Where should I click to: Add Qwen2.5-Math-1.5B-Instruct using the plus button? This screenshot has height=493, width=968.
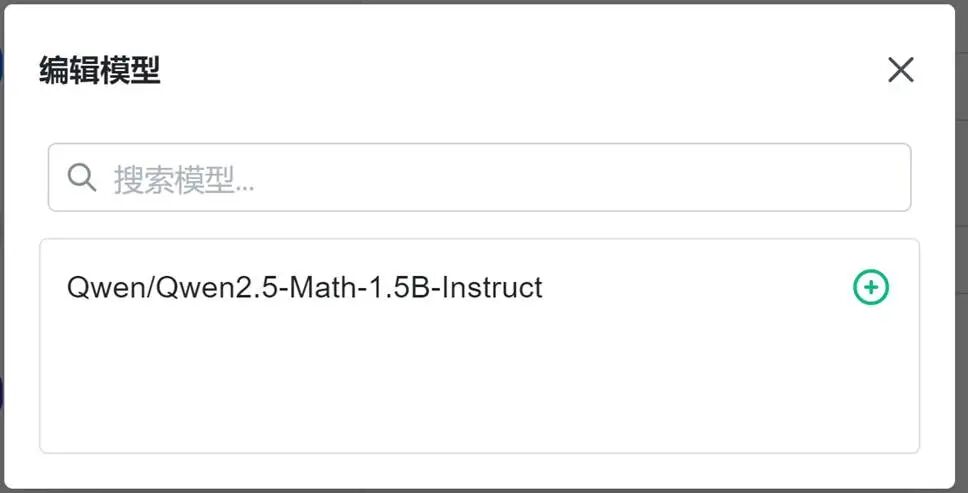click(x=871, y=288)
